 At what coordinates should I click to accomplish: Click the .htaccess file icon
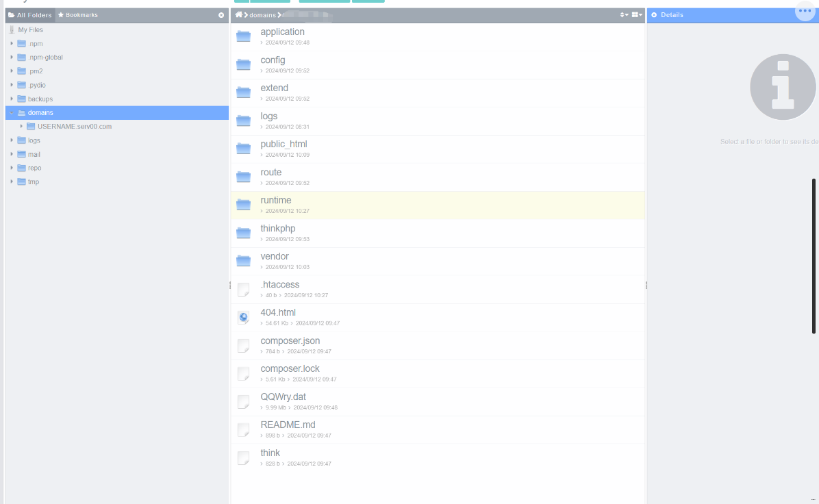pos(243,289)
